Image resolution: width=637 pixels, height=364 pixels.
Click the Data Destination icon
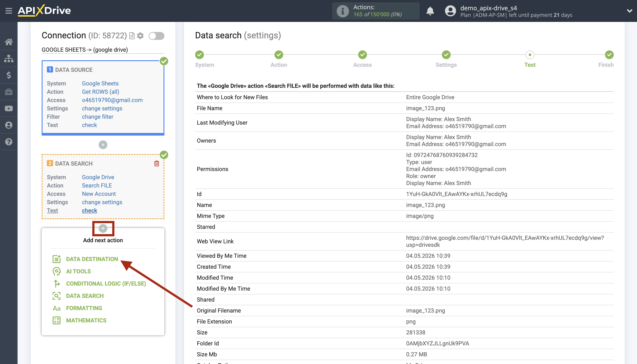(x=57, y=259)
